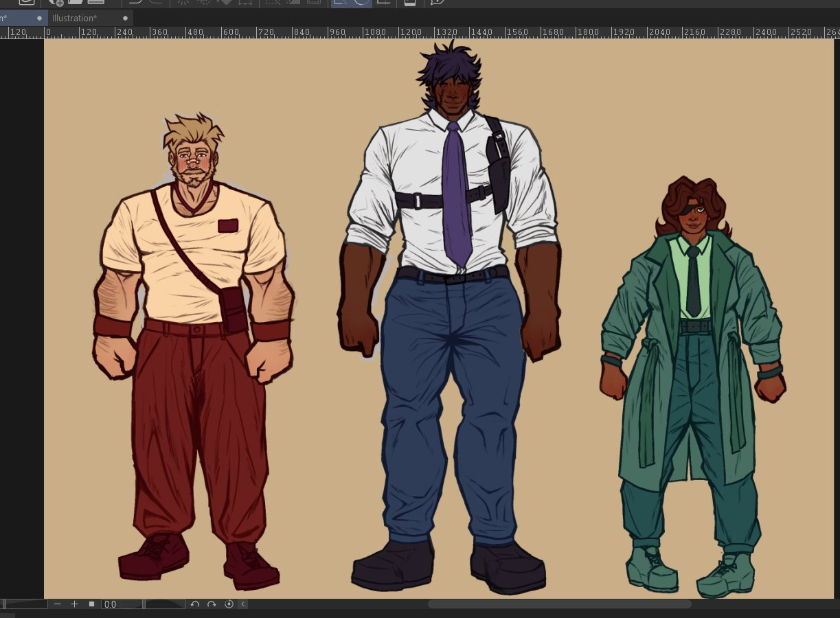This screenshot has width=840, height=618.
Task: Rotate canvas right using the bottom bar icon
Action: pyautogui.click(x=212, y=604)
